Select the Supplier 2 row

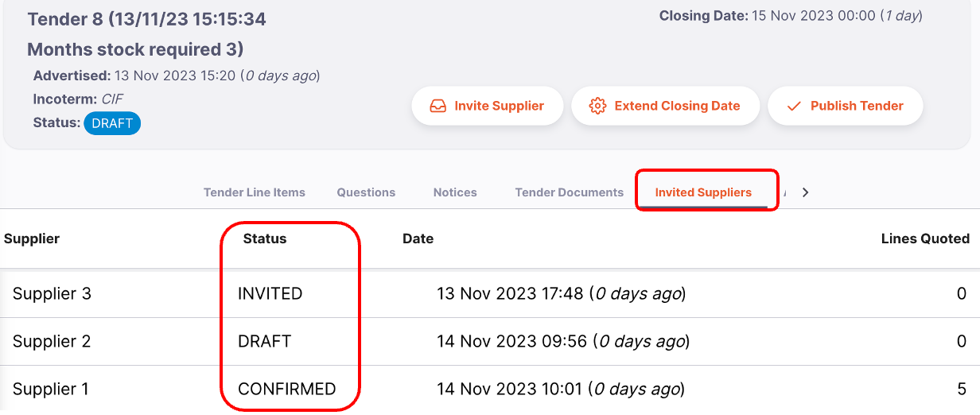coord(490,342)
